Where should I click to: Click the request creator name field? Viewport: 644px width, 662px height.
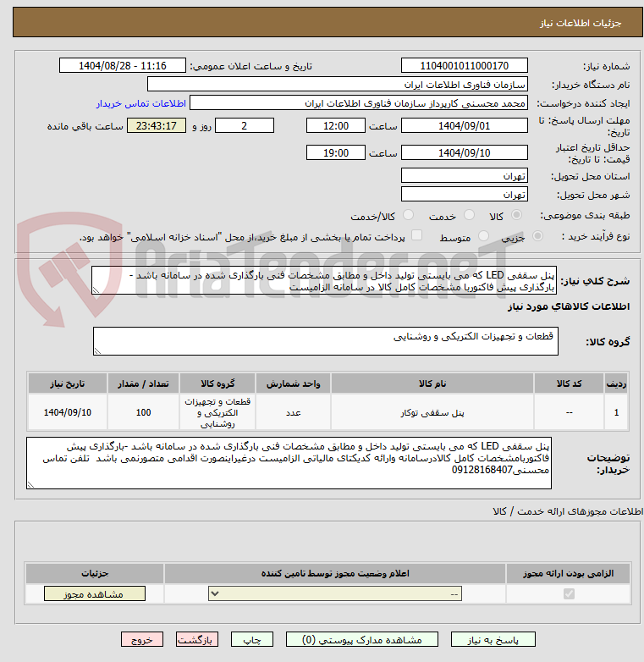point(359,103)
